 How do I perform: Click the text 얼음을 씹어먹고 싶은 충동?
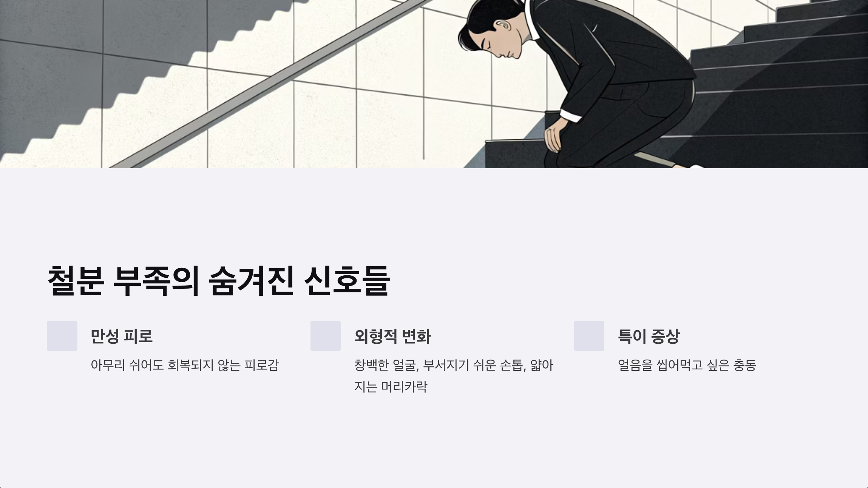pyautogui.click(x=687, y=365)
